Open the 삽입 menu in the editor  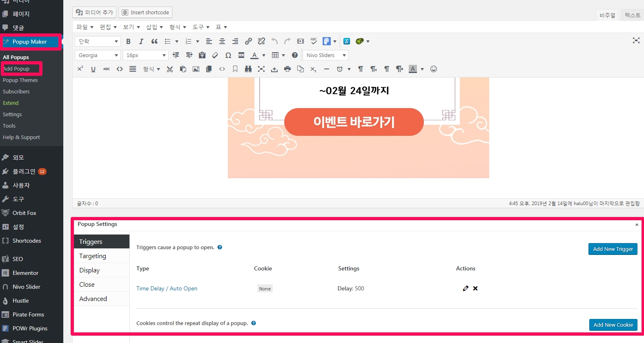pos(154,27)
